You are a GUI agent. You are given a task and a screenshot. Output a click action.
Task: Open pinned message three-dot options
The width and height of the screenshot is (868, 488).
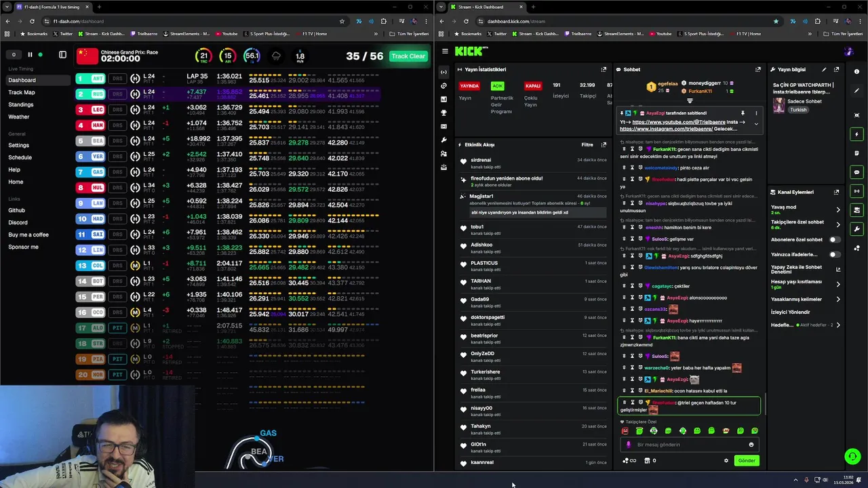point(756,113)
